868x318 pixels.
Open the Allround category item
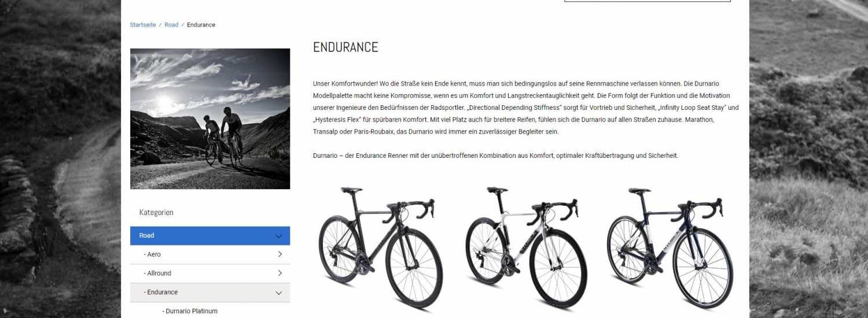tap(210, 273)
